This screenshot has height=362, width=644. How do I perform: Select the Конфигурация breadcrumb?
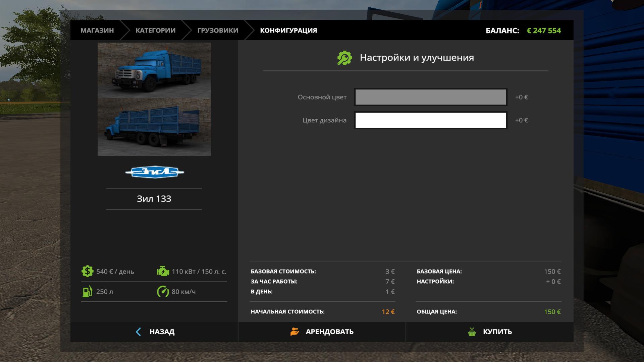[x=288, y=31]
